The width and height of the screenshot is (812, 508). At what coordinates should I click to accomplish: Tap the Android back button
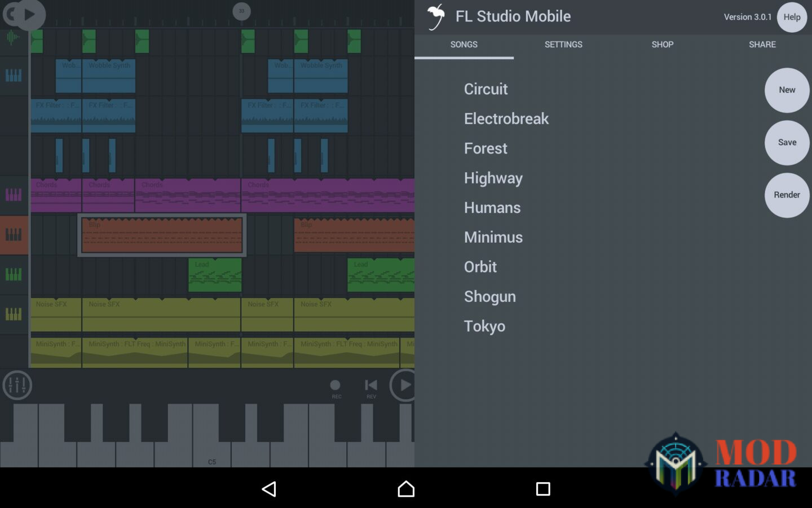269,489
